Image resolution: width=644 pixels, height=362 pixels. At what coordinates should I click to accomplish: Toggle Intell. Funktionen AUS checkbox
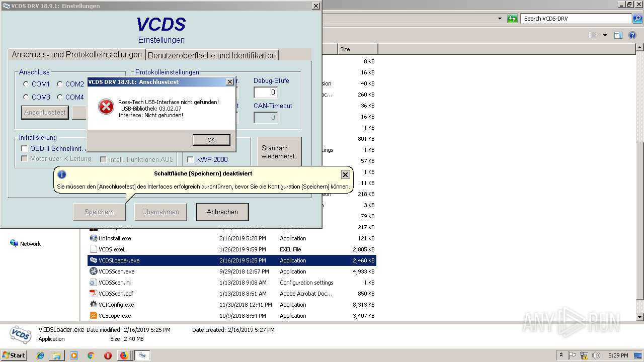click(103, 159)
